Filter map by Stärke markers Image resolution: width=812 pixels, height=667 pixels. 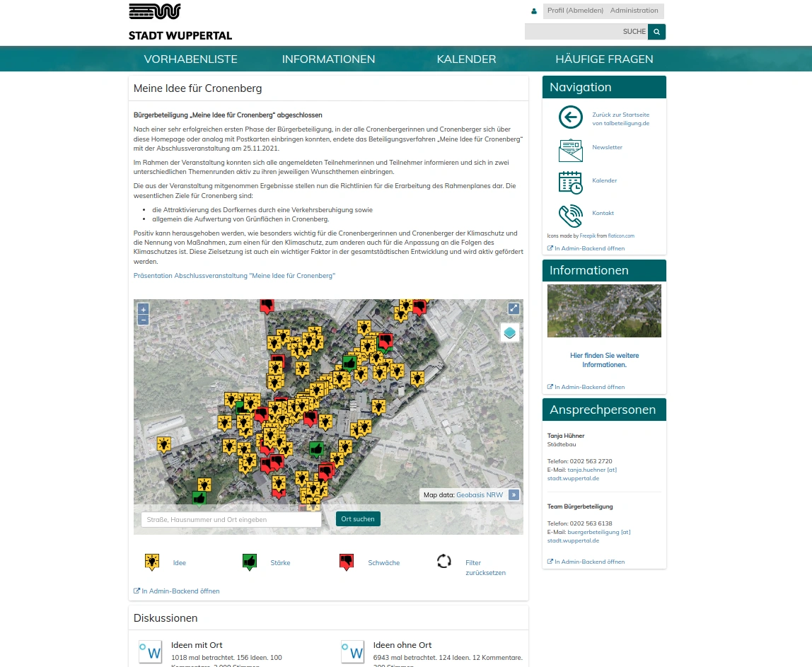pos(249,562)
